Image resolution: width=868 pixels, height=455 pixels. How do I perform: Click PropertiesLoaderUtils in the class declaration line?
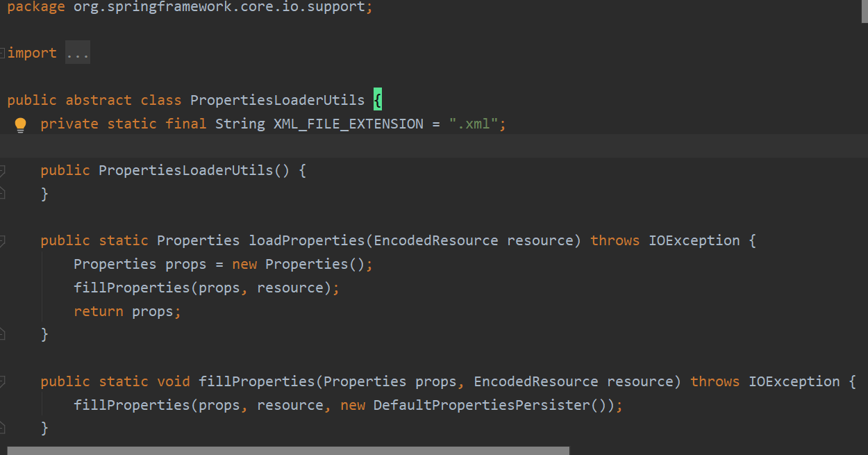tap(278, 100)
